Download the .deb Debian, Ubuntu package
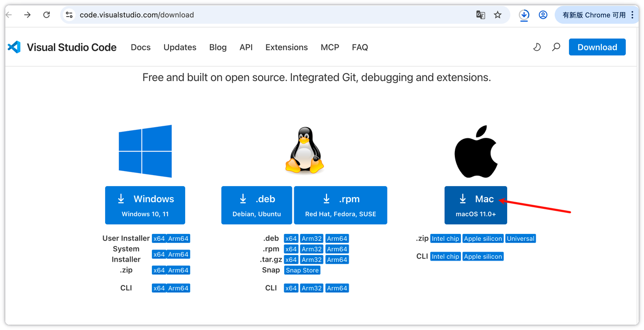644x330 pixels. coord(257,205)
